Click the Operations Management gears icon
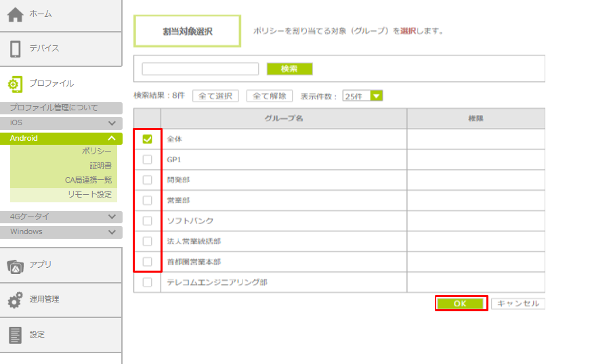Viewport: 590px width, 364px height. tap(15, 300)
